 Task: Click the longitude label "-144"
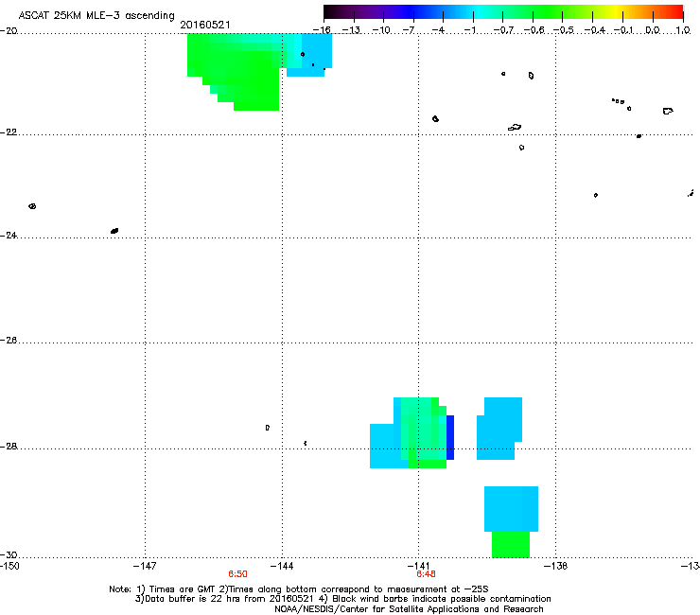[282, 566]
